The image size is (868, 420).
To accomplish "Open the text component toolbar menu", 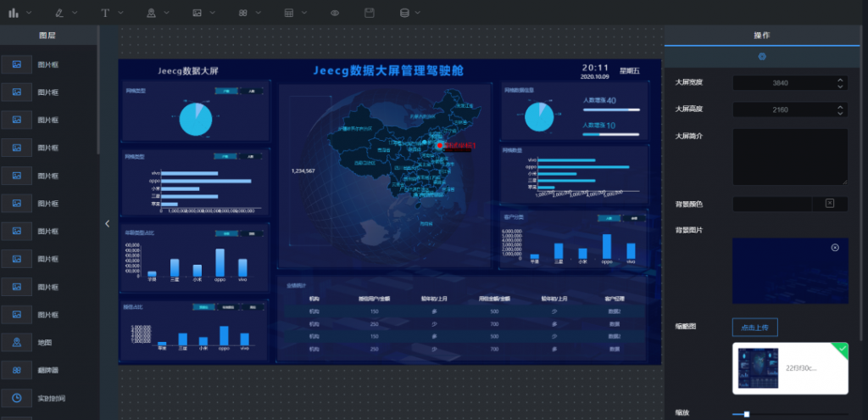I will (x=111, y=13).
